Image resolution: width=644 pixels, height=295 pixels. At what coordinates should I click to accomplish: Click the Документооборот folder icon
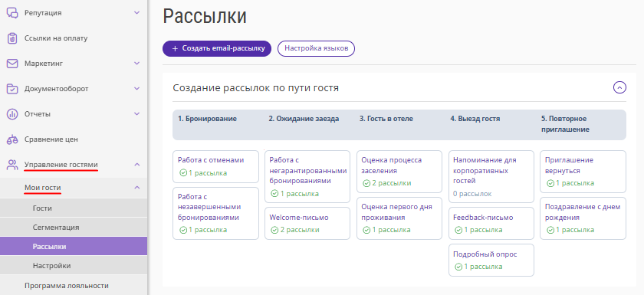[x=12, y=89]
